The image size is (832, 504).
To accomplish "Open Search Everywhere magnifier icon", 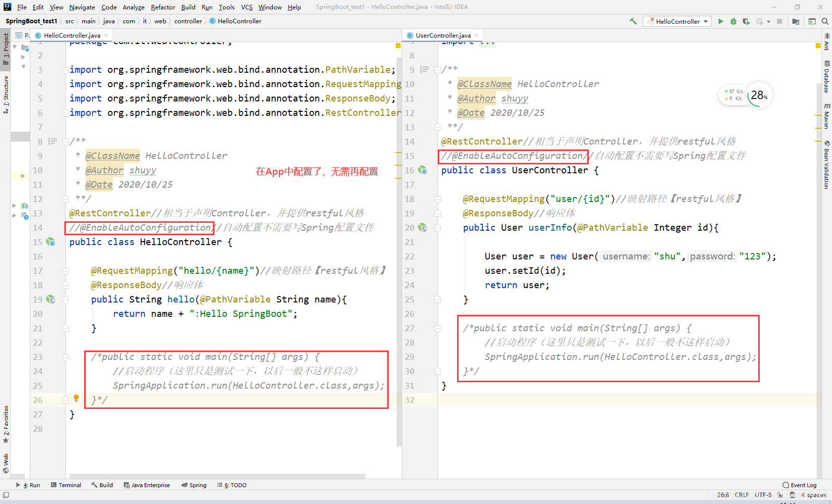I will pyautogui.click(x=825, y=21).
